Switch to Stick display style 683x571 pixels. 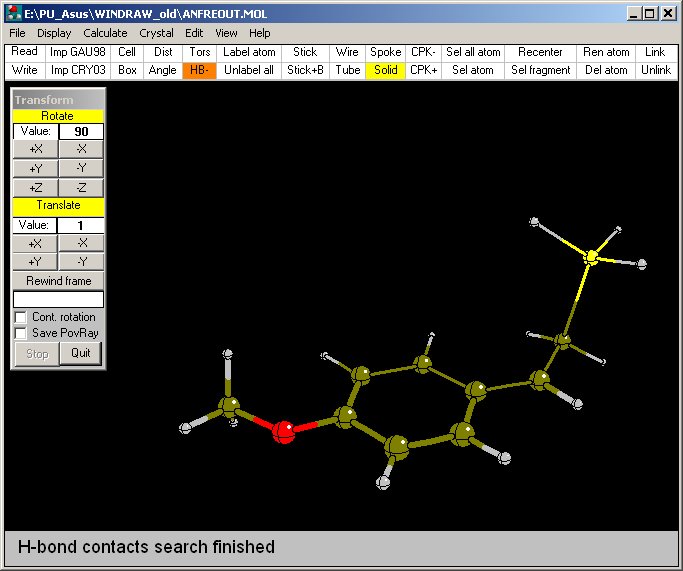(x=305, y=52)
